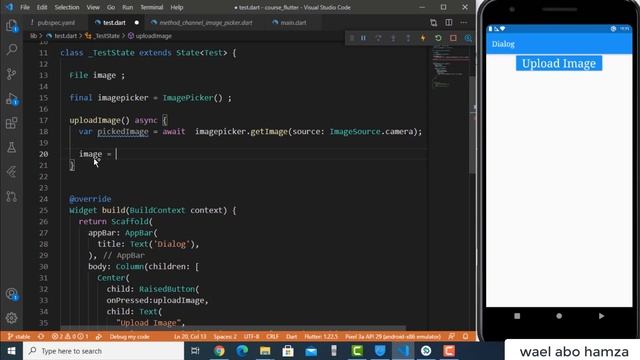Select language mode Dart in status bar
Viewport: 640px width, 360px height.
coord(291,337)
